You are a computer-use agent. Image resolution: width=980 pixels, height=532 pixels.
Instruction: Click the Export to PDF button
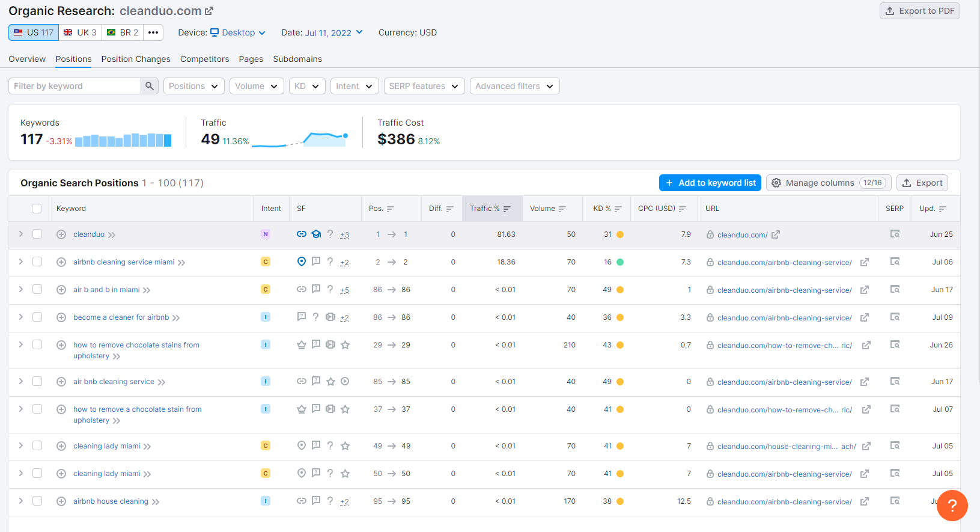click(x=919, y=11)
